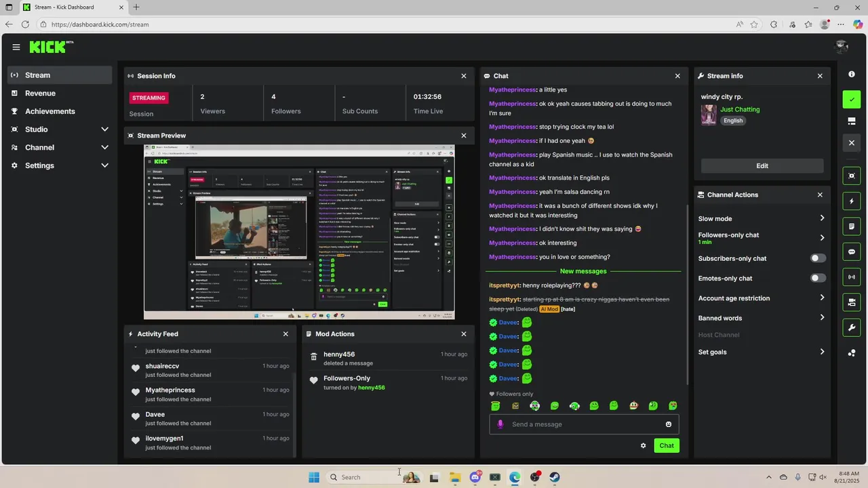The height and width of the screenshot is (488, 868).
Task: Click the wrench icon in right rail
Action: (852, 327)
